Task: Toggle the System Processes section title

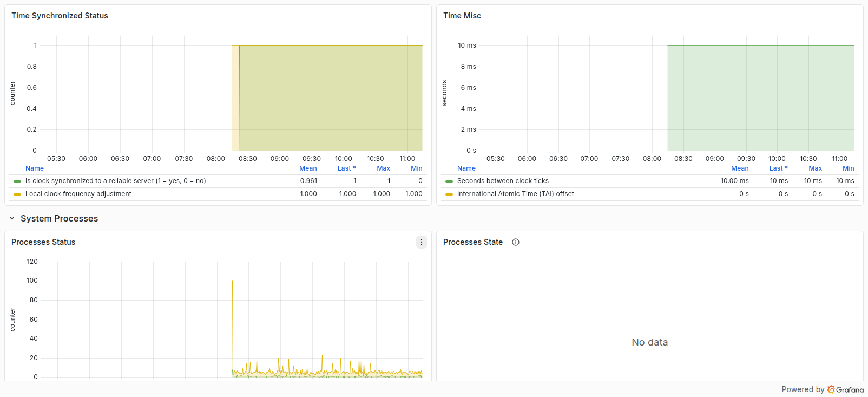Action: [x=60, y=219]
